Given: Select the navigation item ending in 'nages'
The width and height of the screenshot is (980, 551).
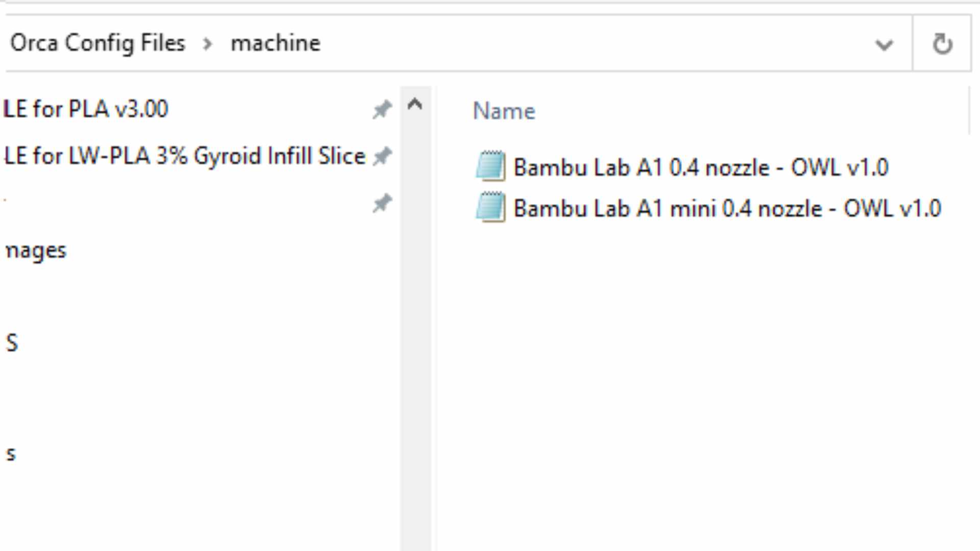Looking at the screenshot, I should click(x=36, y=251).
